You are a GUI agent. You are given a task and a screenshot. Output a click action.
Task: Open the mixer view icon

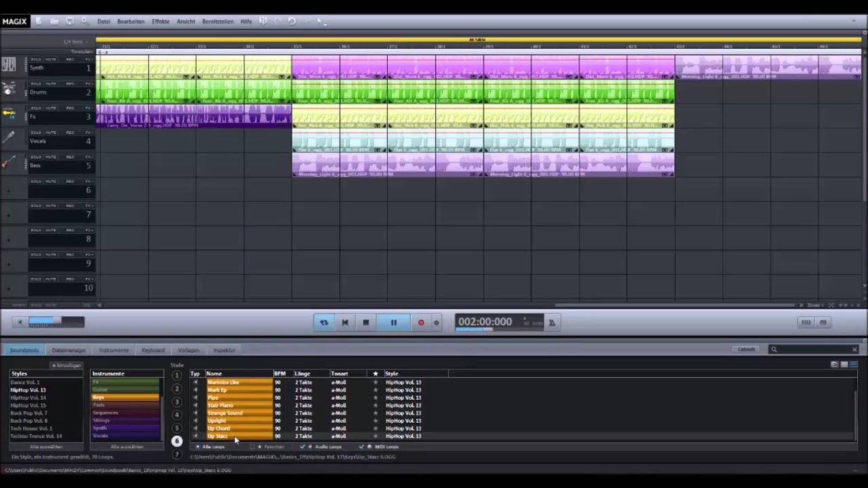click(x=806, y=323)
